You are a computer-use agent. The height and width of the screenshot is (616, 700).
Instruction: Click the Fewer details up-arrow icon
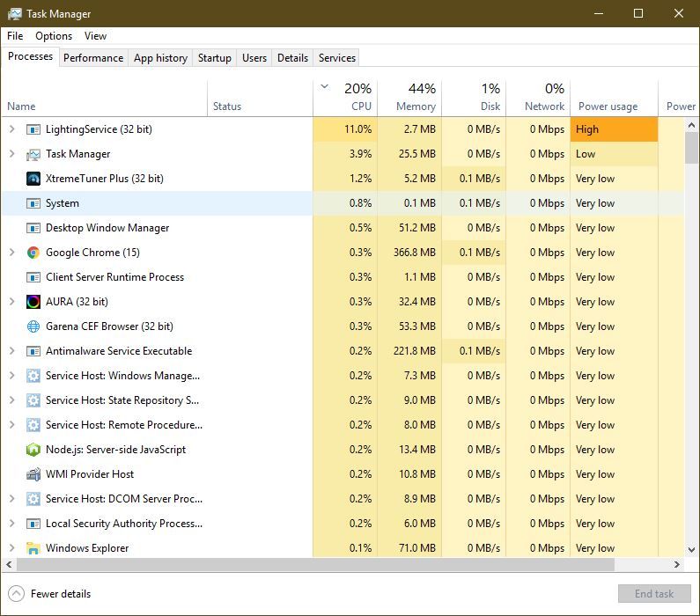(16, 594)
